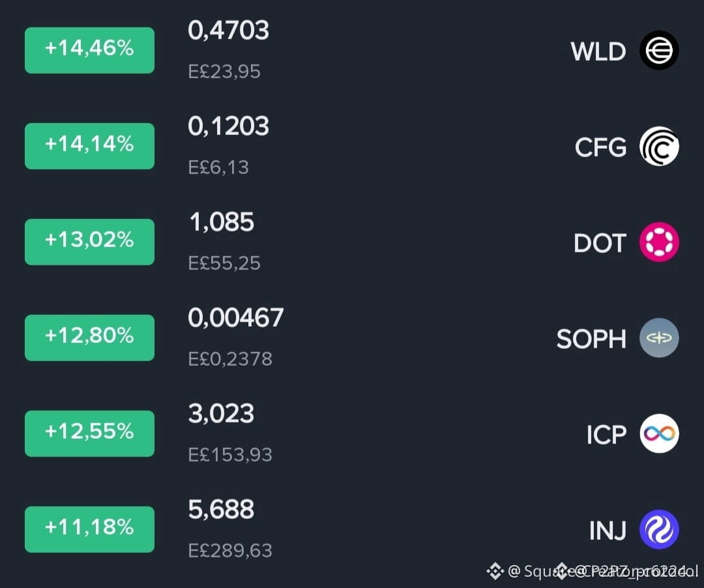Toggle the +14,46% change badge
This screenshot has width=704, height=588.
89,50
